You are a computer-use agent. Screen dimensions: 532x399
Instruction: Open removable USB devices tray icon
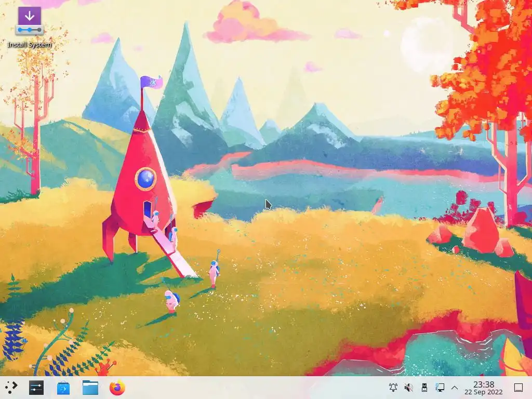point(424,387)
